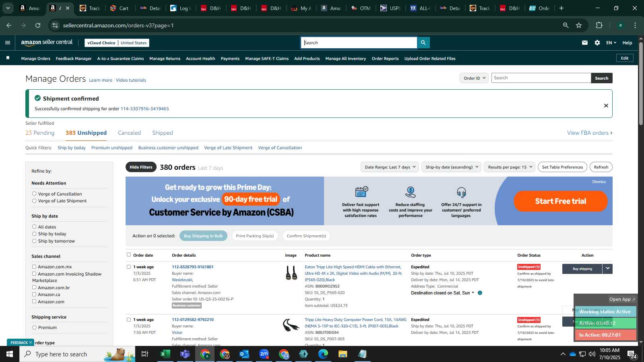Open Zoom from the taskbar
The height and width of the screenshot is (362, 644).
click(x=264, y=354)
